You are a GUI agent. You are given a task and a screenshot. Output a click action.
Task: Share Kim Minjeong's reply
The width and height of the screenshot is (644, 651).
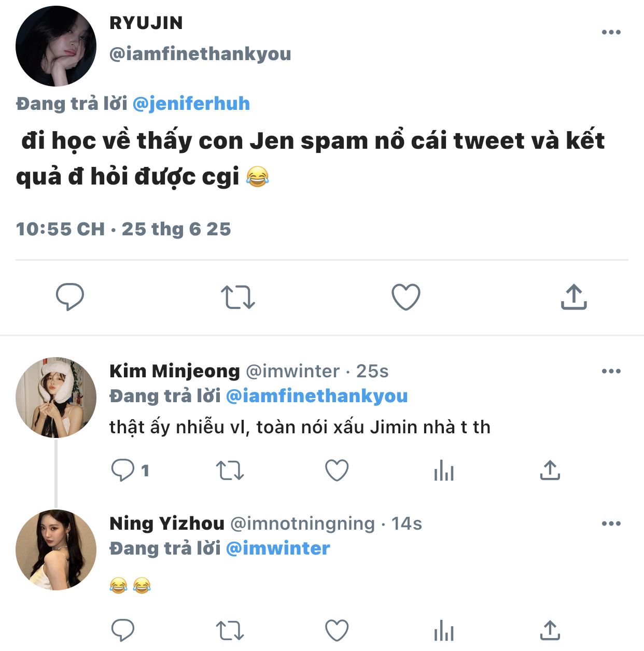point(550,470)
